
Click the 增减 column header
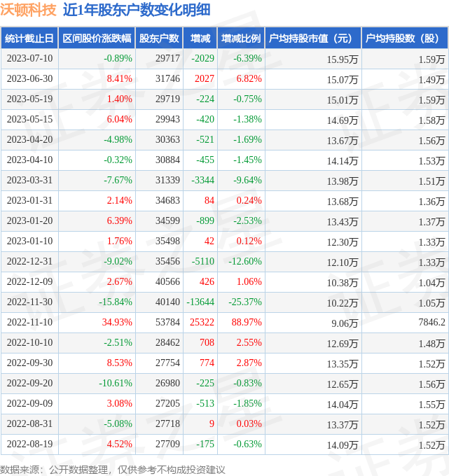pyautogui.click(x=200, y=38)
